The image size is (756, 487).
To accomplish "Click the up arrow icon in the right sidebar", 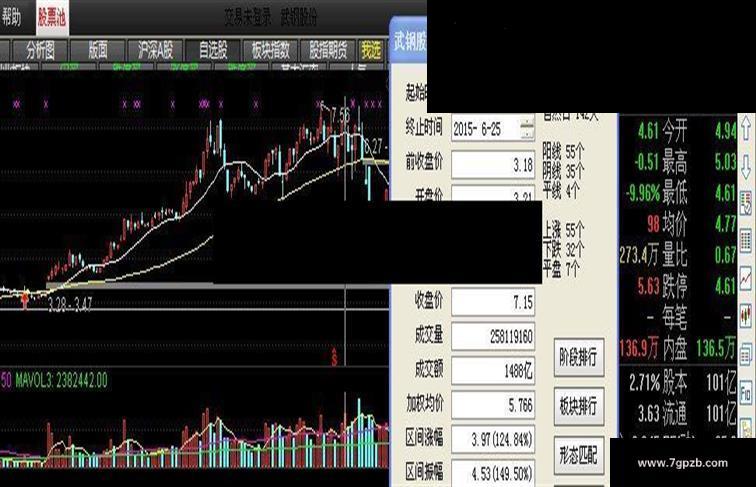I will point(746,127).
